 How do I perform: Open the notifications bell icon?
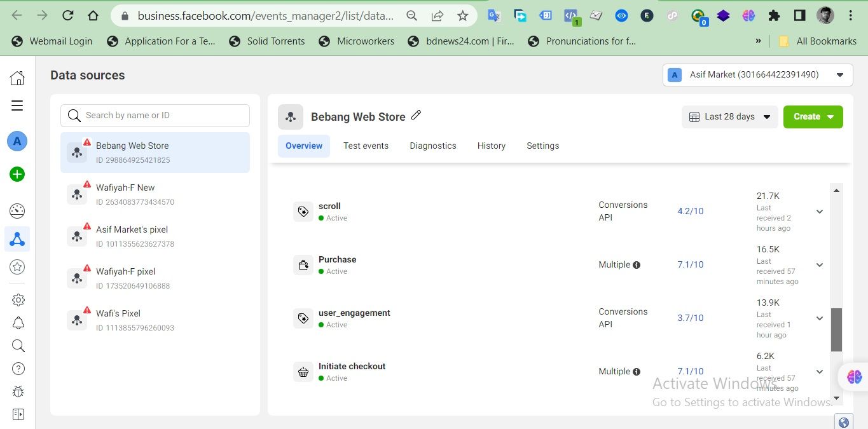[18, 323]
